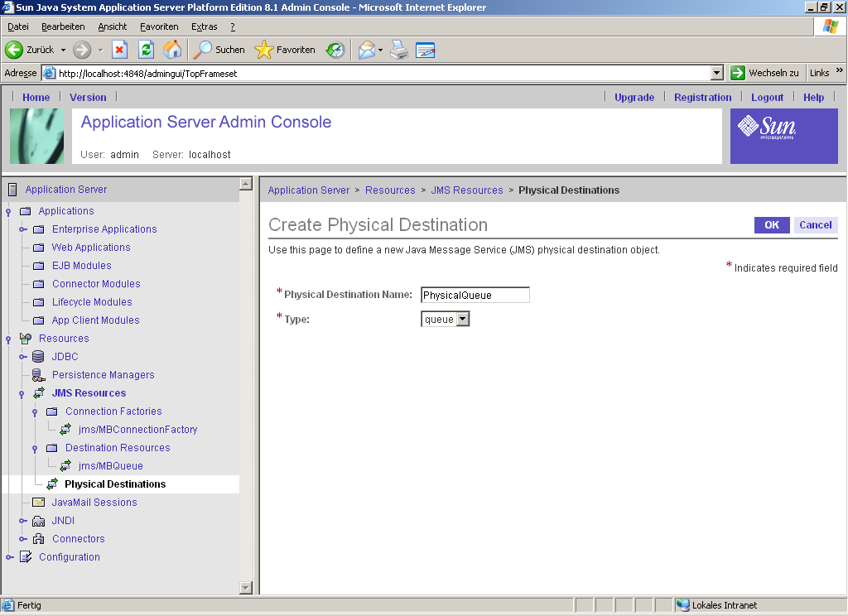This screenshot has height=616, width=848.
Task: Click the tree panel scroll down arrow
Action: [x=246, y=587]
